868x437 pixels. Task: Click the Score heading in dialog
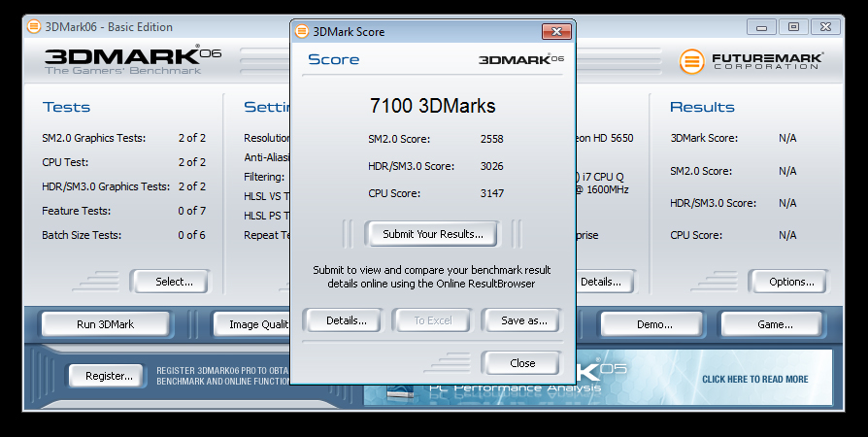[x=333, y=59]
